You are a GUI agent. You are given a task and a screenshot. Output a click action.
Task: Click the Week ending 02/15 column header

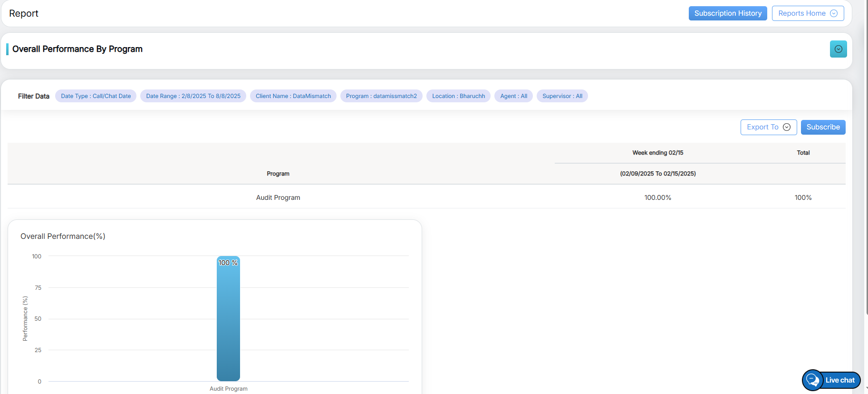coord(657,153)
